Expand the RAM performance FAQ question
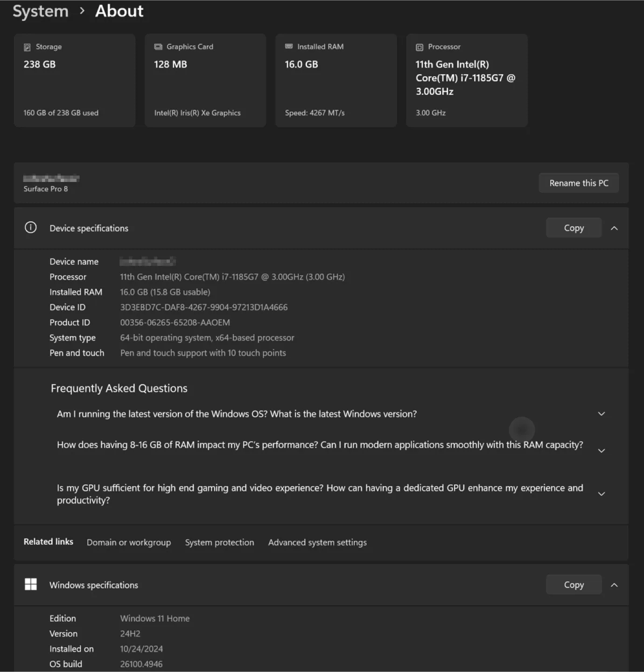The height and width of the screenshot is (672, 644). pos(601,450)
